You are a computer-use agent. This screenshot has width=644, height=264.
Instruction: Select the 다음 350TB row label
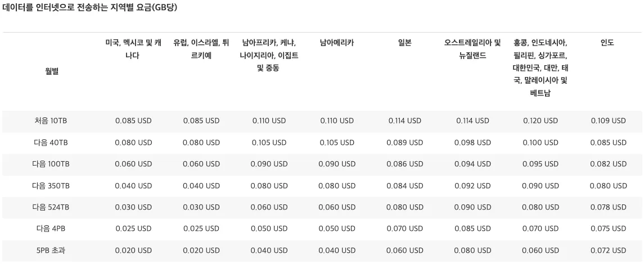[51, 186]
